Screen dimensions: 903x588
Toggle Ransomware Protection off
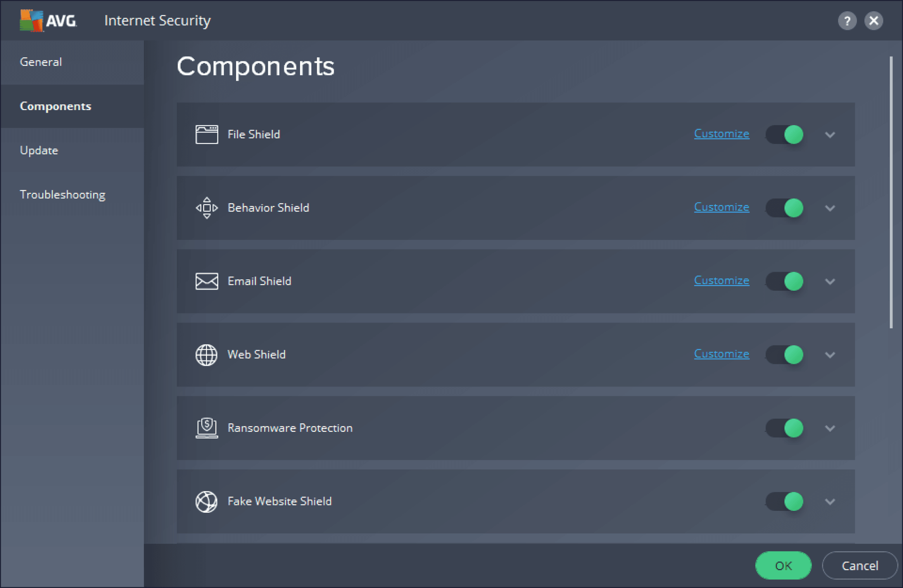[785, 428]
